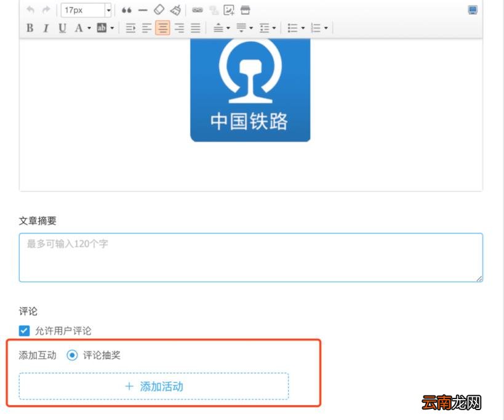Set paragraph spacing before
The height and width of the screenshot is (420, 504).
click(x=218, y=28)
